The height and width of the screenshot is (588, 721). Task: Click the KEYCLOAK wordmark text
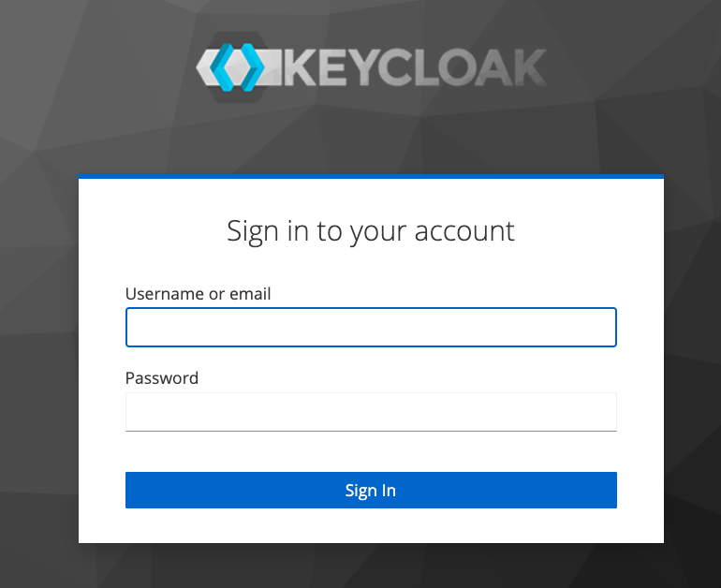coord(415,67)
